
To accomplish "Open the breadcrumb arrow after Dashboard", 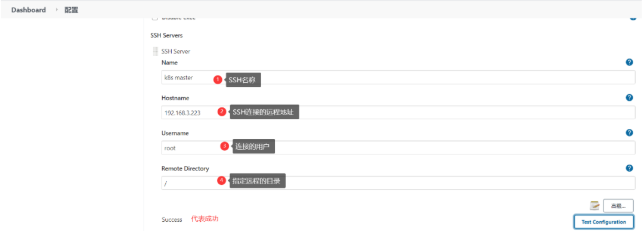I will click(x=57, y=10).
